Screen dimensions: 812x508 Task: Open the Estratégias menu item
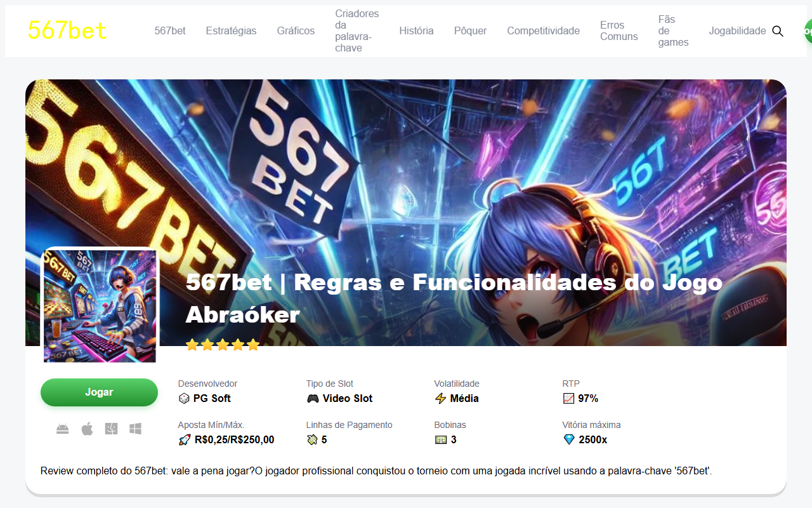coord(231,31)
